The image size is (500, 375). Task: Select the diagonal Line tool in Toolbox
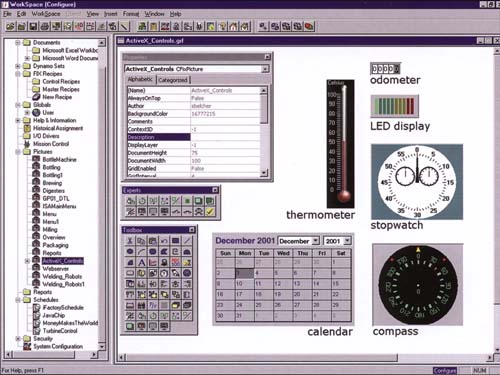[187, 240]
